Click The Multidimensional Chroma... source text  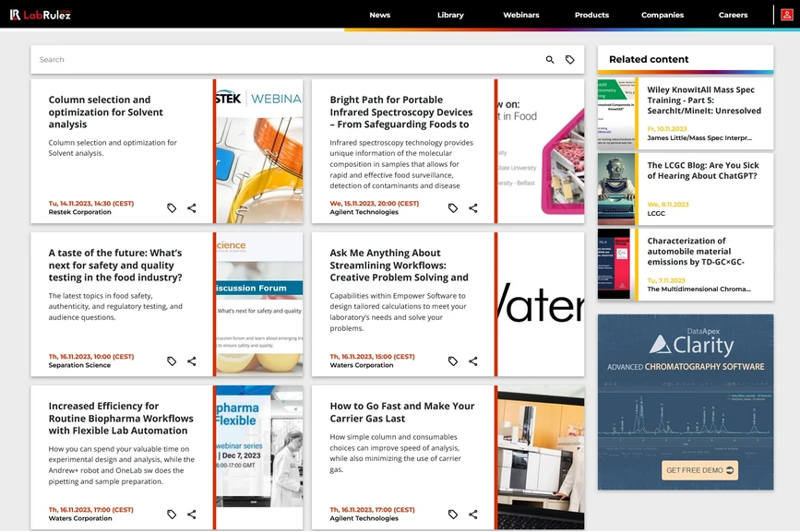699,289
